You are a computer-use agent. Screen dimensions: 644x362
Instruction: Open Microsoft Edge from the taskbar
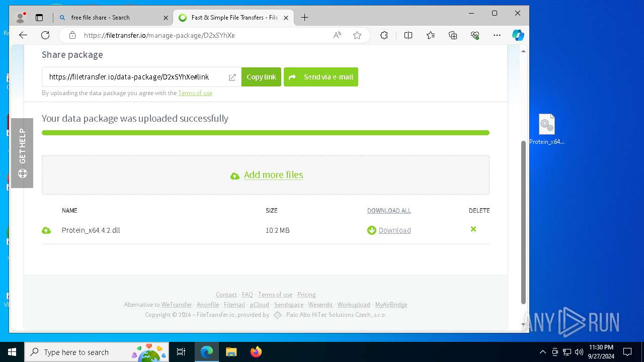(207, 352)
